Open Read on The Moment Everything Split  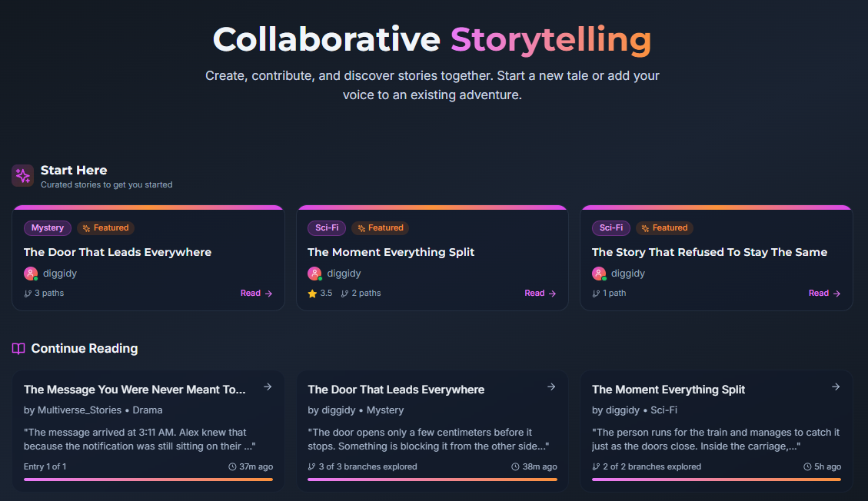(x=540, y=293)
